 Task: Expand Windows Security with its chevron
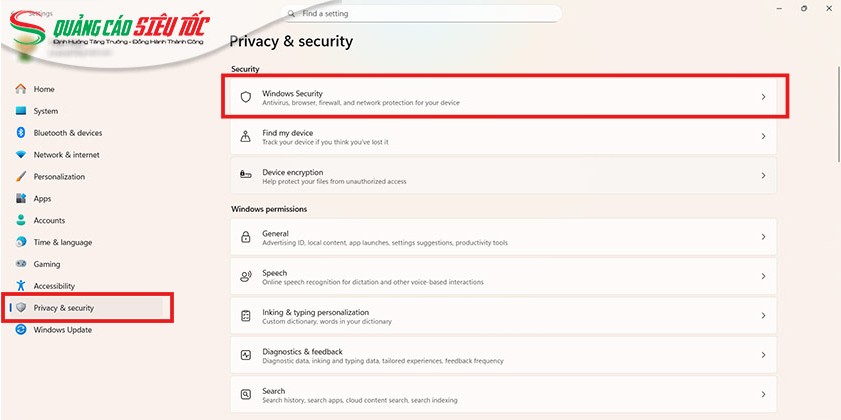coord(763,97)
